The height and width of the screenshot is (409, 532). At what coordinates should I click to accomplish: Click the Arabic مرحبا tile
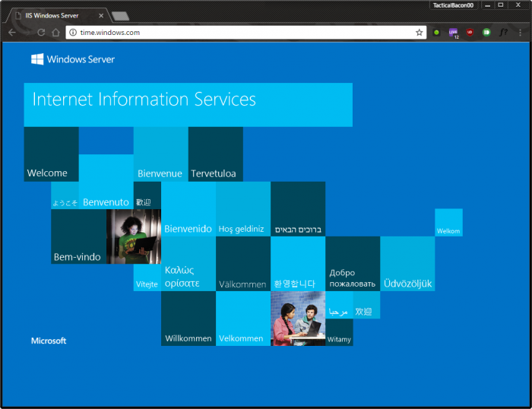[339, 305]
